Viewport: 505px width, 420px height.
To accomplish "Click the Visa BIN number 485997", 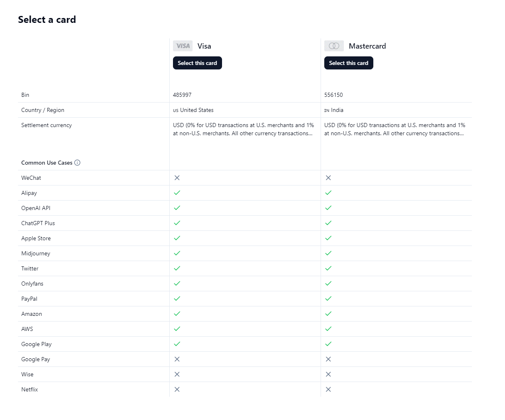I will pyautogui.click(x=182, y=95).
